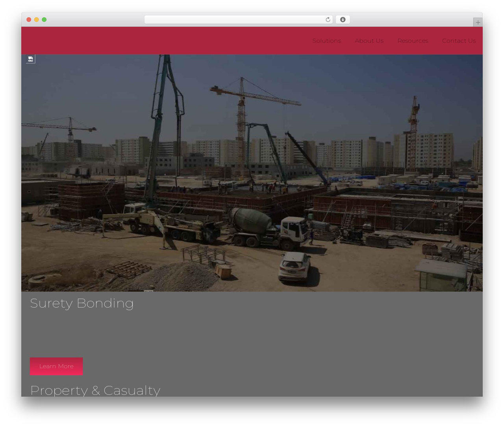Open the Solutions menu

[326, 41]
